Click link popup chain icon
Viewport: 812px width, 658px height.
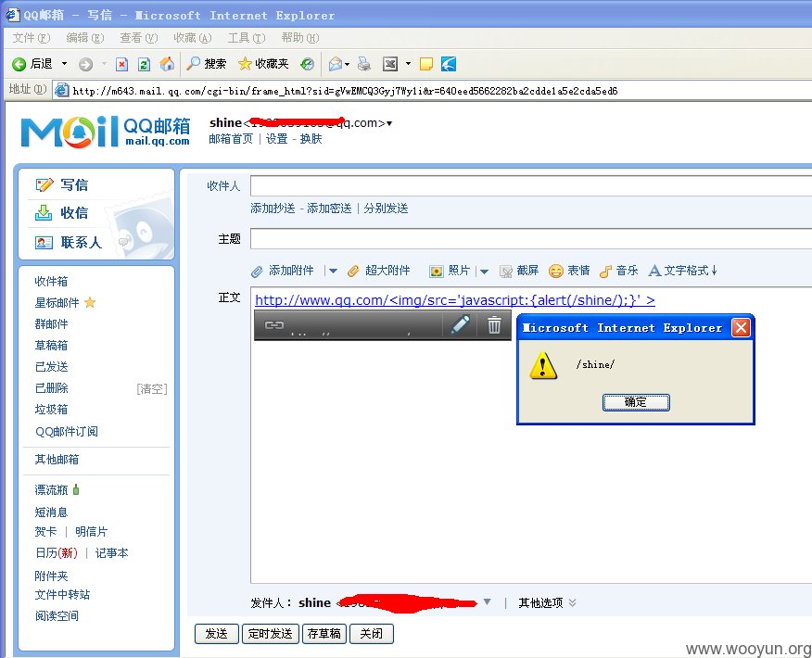(274, 325)
